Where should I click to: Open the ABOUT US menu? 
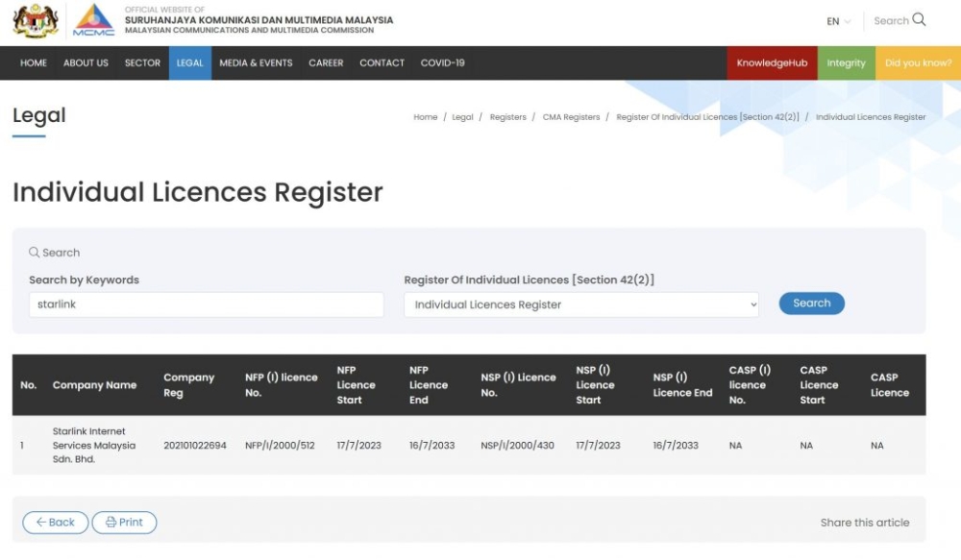click(x=86, y=63)
